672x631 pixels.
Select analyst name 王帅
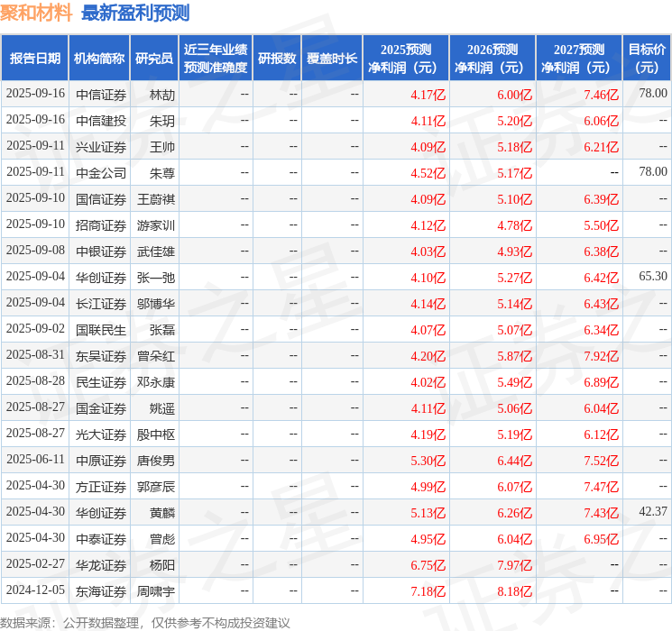(162, 147)
